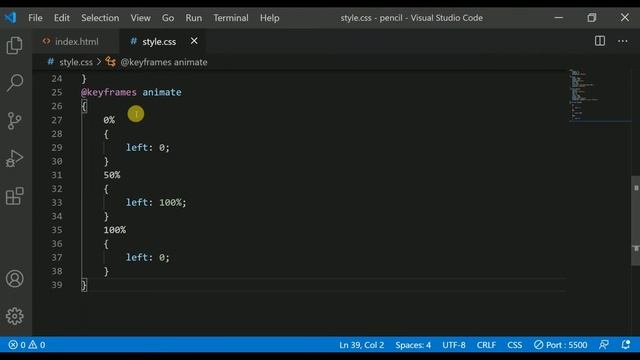Change line ending via CRLF
Screen dimensions: 640x360
point(486,345)
